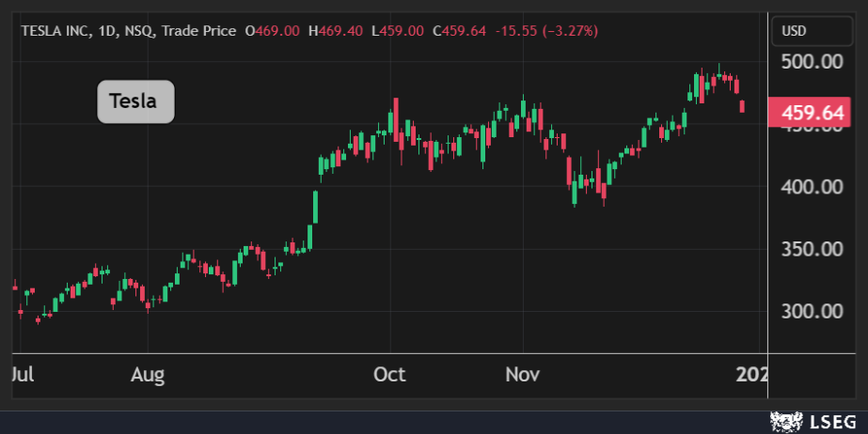Click the 300.00 price axis label
Image resolution: width=868 pixels, height=434 pixels.
point(811,311)
